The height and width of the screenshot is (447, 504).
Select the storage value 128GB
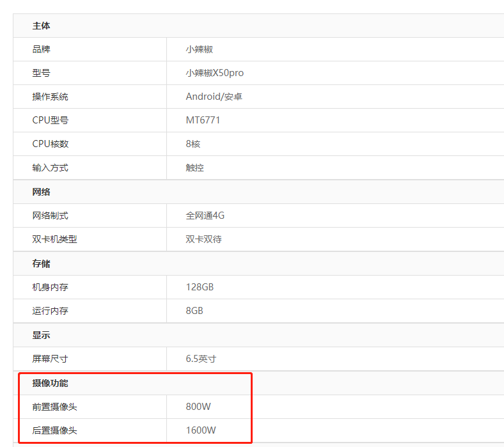coord(200,287)
